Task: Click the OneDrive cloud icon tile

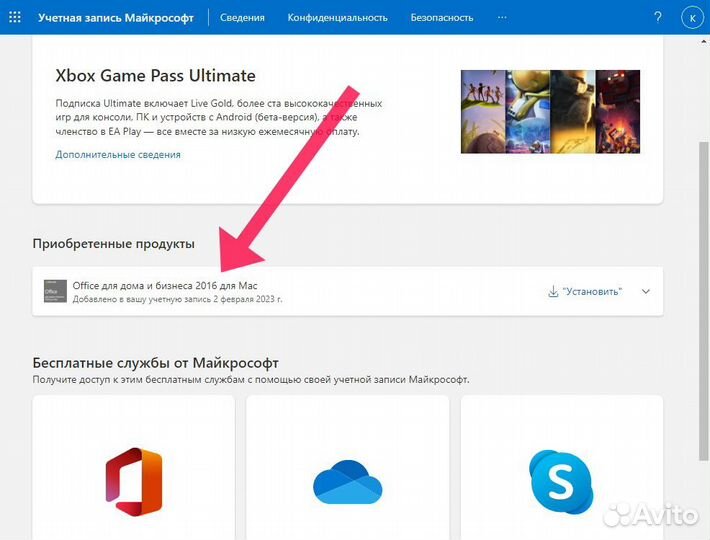Action: [x=347, y=480]
